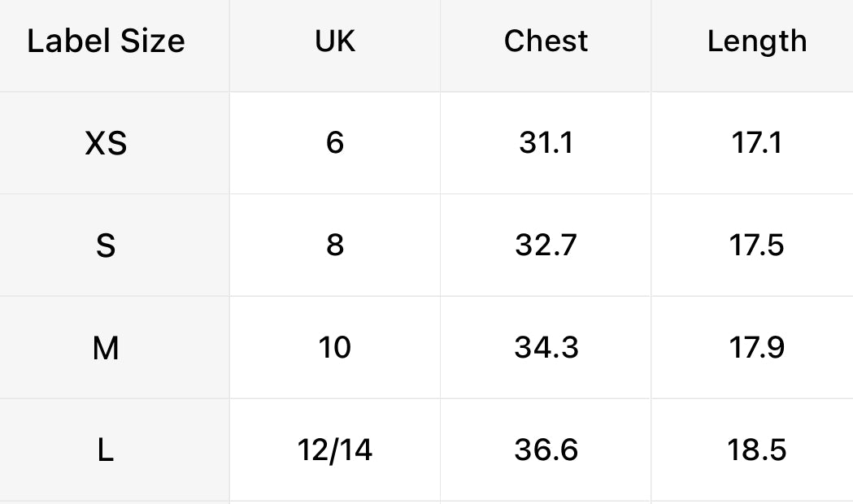853x504 pixels.
Task: Click the Label Size column header
Action: tap(106, 41)
